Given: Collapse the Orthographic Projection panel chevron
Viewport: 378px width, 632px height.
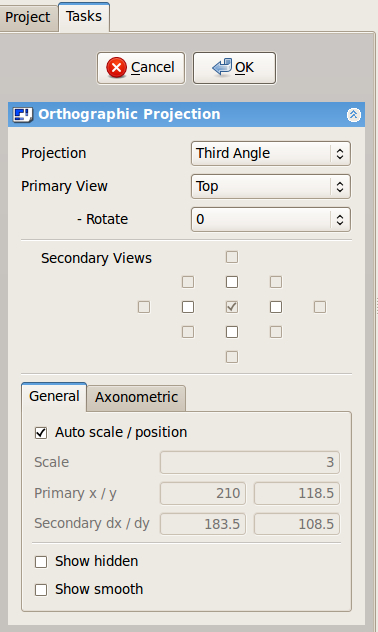Looking at the screenshot, I should [x=353, y=115].
